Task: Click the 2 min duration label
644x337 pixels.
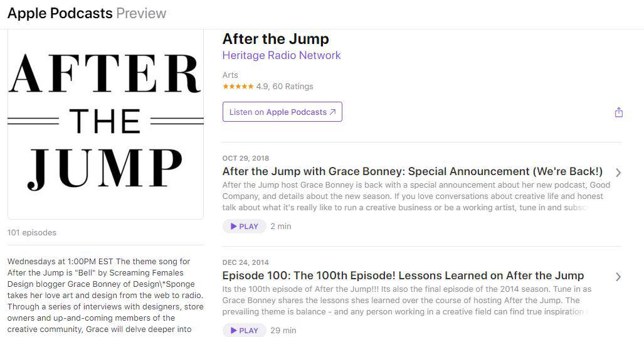Action: click(280, 227)
